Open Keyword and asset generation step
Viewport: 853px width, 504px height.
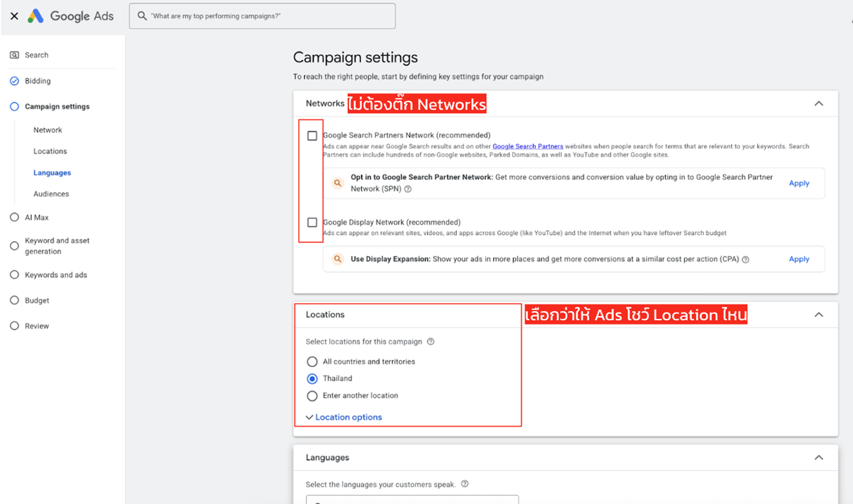coord(57,246)
